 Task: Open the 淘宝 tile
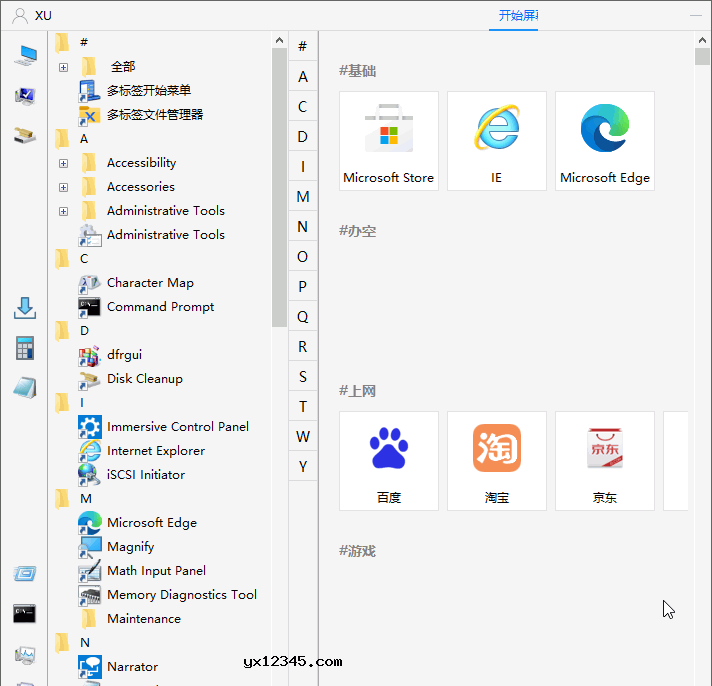497,461
